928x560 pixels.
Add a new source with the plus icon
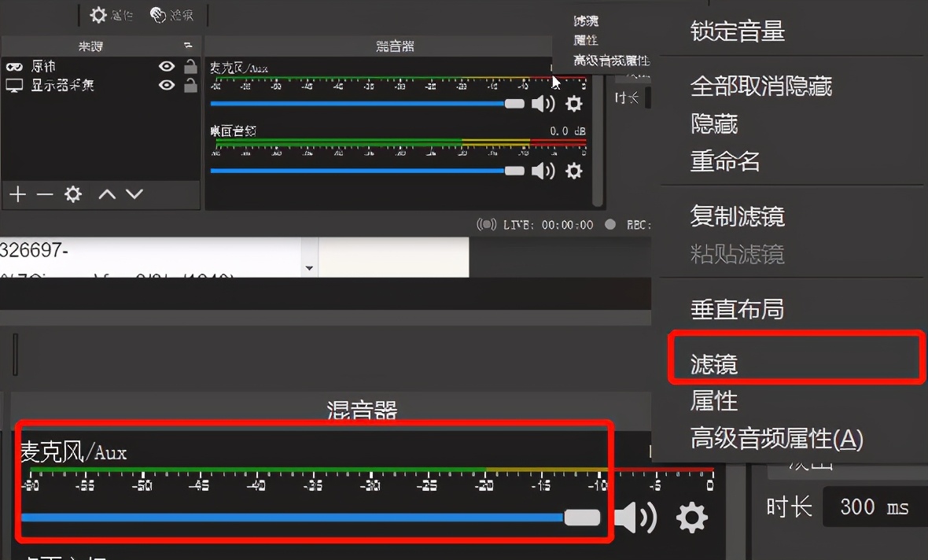coord(17,194)
